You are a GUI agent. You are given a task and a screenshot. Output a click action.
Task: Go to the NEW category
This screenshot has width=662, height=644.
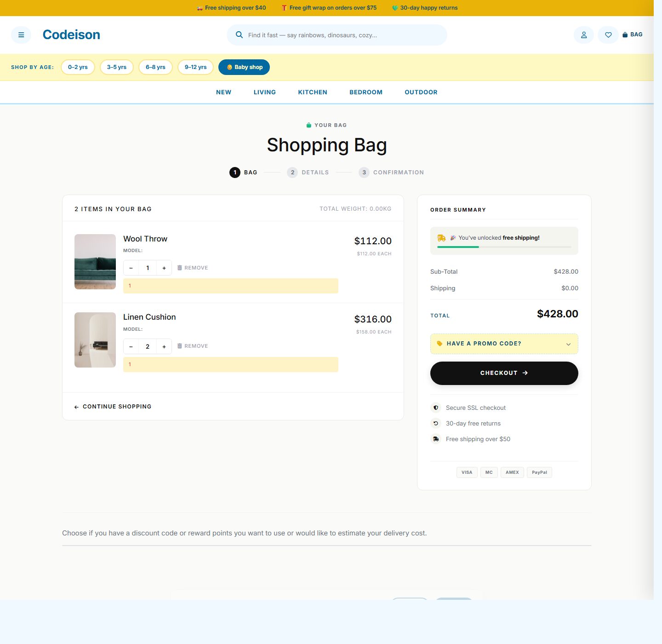point(224,92)
